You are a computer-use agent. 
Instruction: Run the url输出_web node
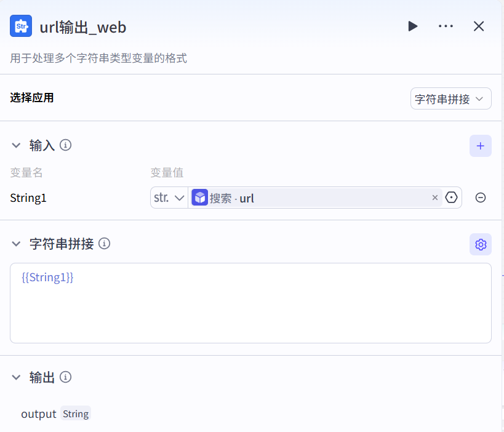pyautogui.click(x=412, y=26)
